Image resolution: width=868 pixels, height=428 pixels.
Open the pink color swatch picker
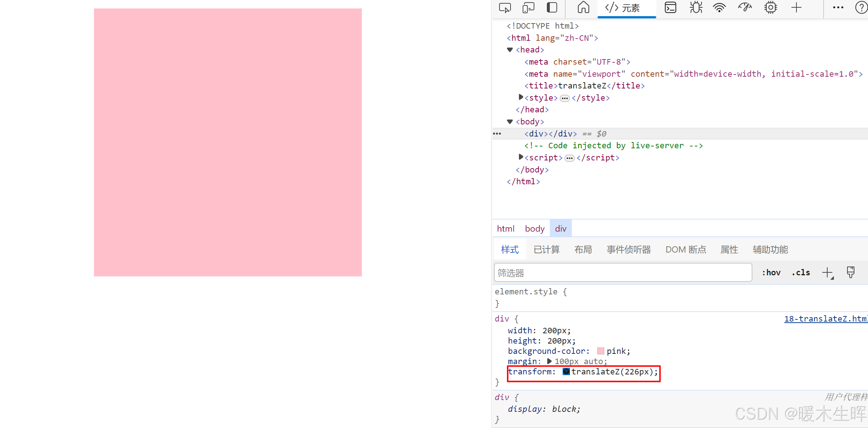[x=600, y=351]
